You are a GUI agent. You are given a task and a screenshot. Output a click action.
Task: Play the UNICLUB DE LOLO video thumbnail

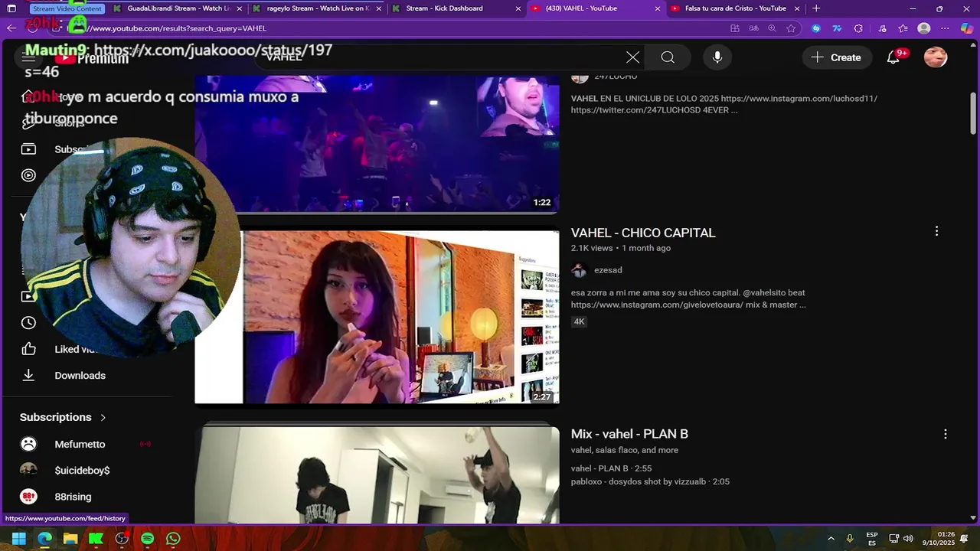click(x=377, y=143)
